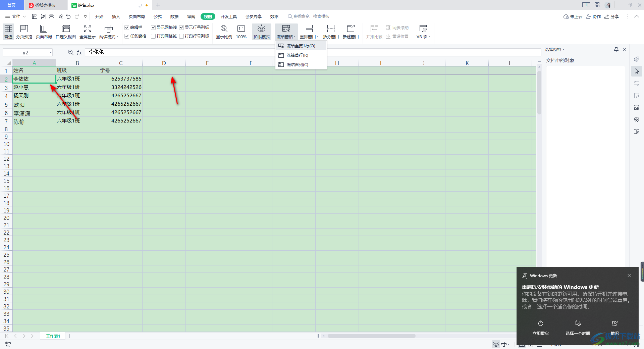Click the Split Window (拆分窗口) icon
This screenshot has height=349, width=644.
[331, 32]
